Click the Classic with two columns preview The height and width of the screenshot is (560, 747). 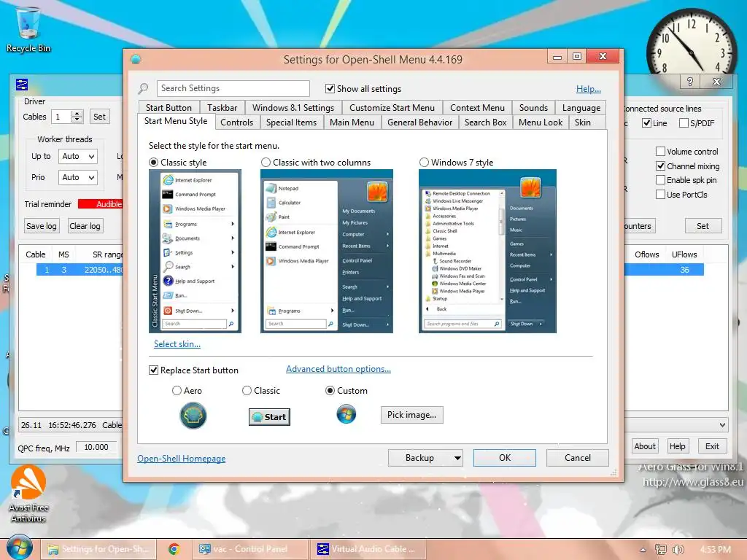click(327, 251)
